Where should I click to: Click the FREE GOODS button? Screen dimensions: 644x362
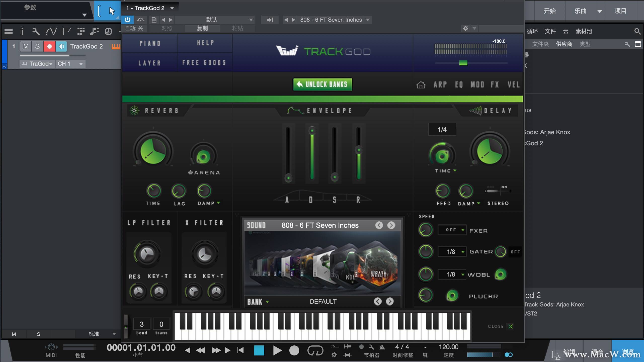(204, 63)
